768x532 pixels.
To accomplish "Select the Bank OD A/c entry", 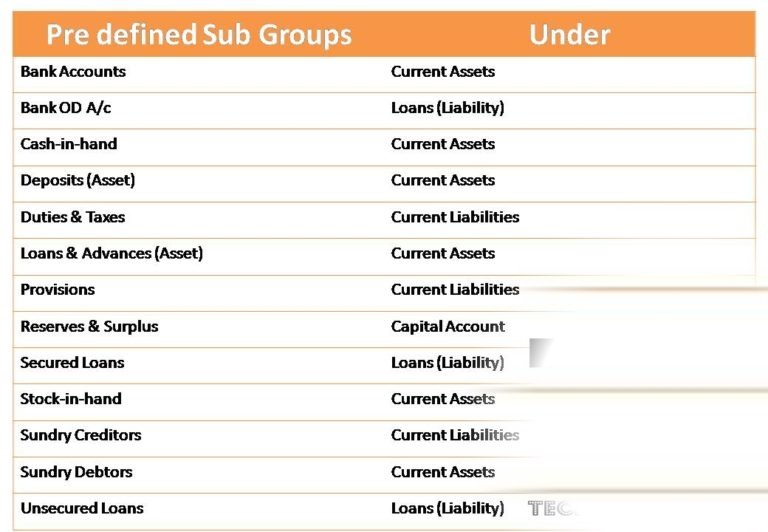I will click(x=66, y=108).
